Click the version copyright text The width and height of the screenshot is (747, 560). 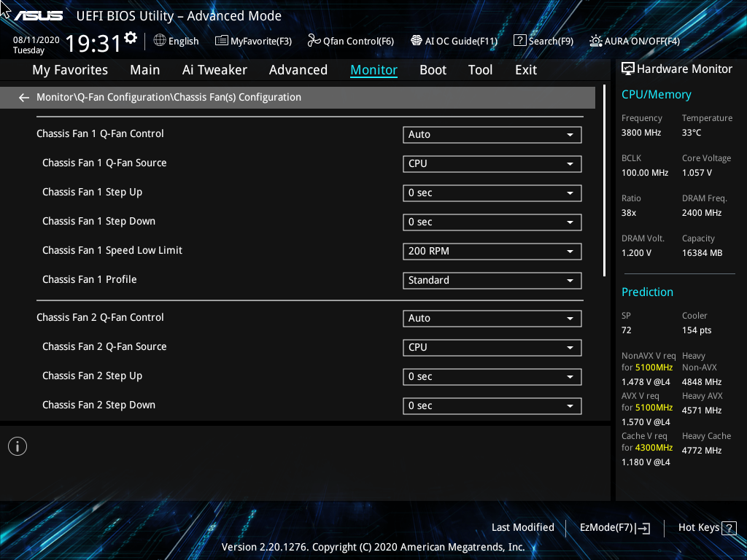pyautogui.click(x=373, y=547)
